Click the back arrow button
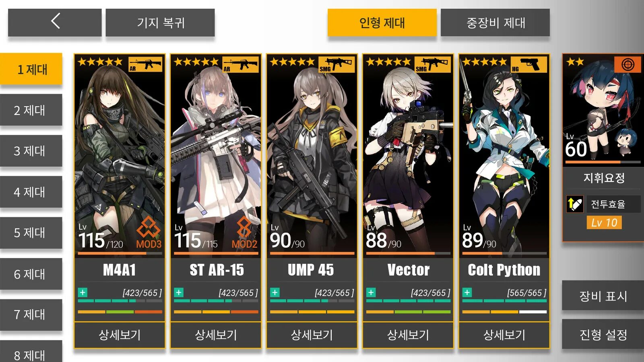644x362 pixels. click(55, 23)
